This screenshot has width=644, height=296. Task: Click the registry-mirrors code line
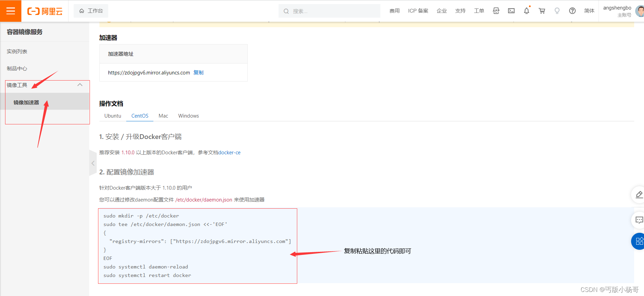[200, 241]
